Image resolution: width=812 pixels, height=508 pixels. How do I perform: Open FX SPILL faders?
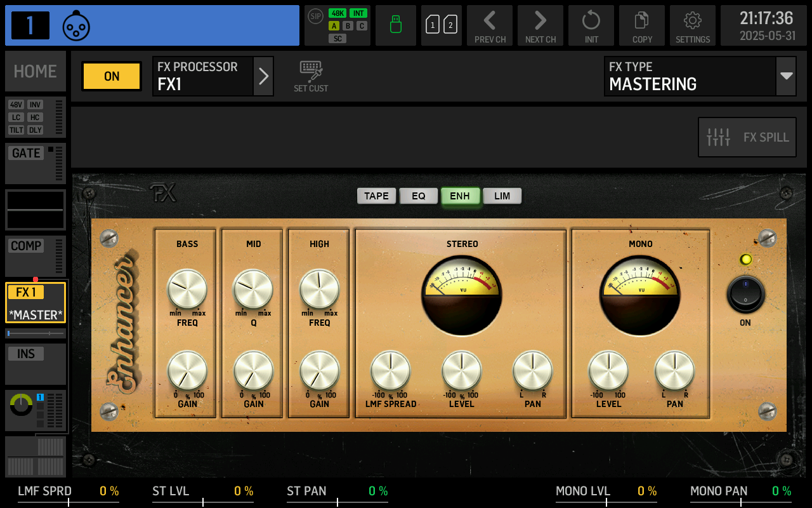click(747, 137)
